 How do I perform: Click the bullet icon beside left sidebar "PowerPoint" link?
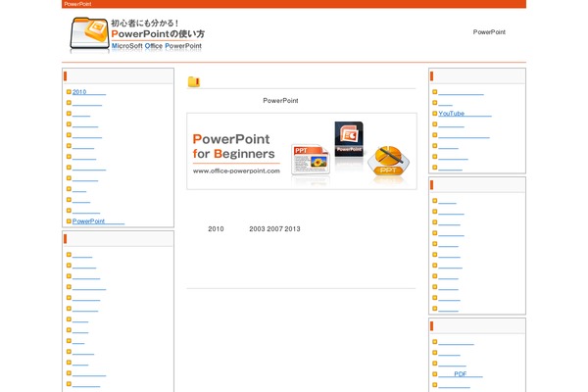69,221
